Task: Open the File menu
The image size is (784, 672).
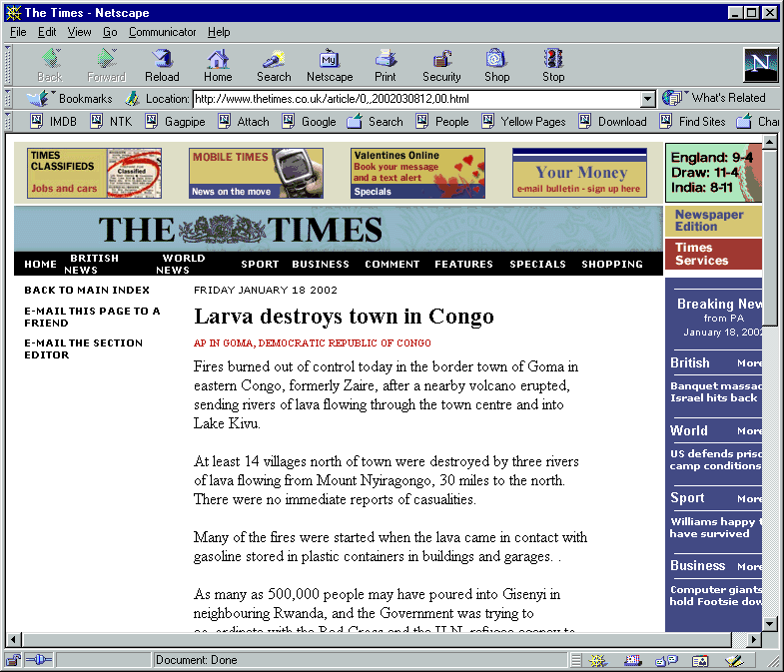Action: (18, 32)
